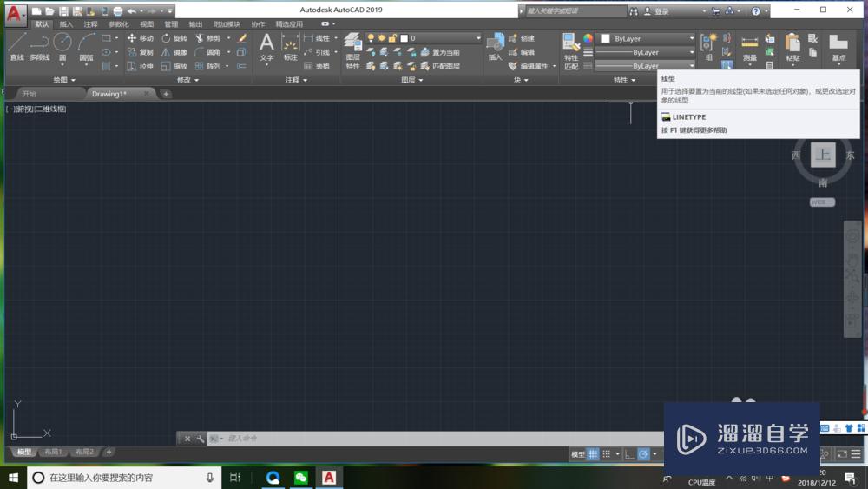Image resolution: width=868 pixels, height=489 pixels.
Task: Pick the Rectangle tool in the draw panel
Action: coord(106,38)
